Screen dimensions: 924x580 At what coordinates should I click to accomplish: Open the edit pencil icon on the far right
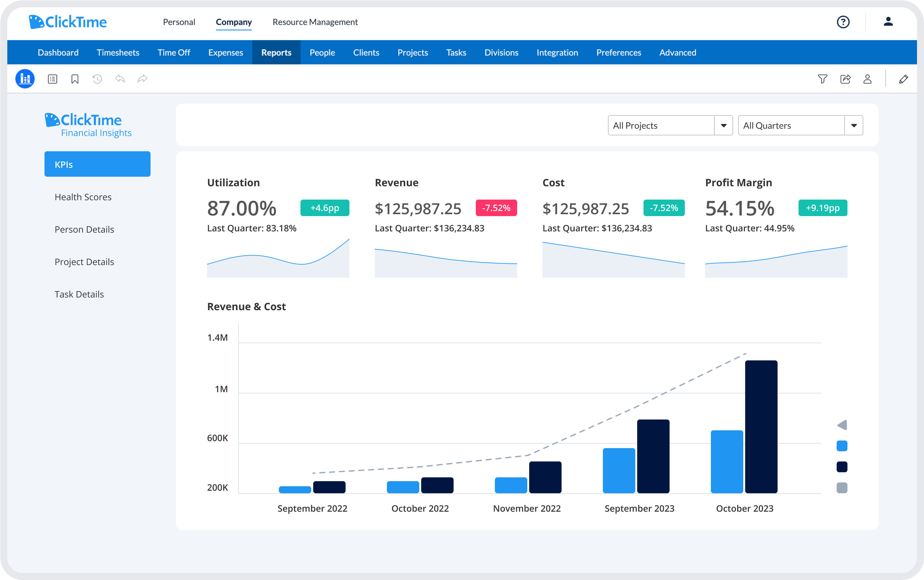(904, 78)
